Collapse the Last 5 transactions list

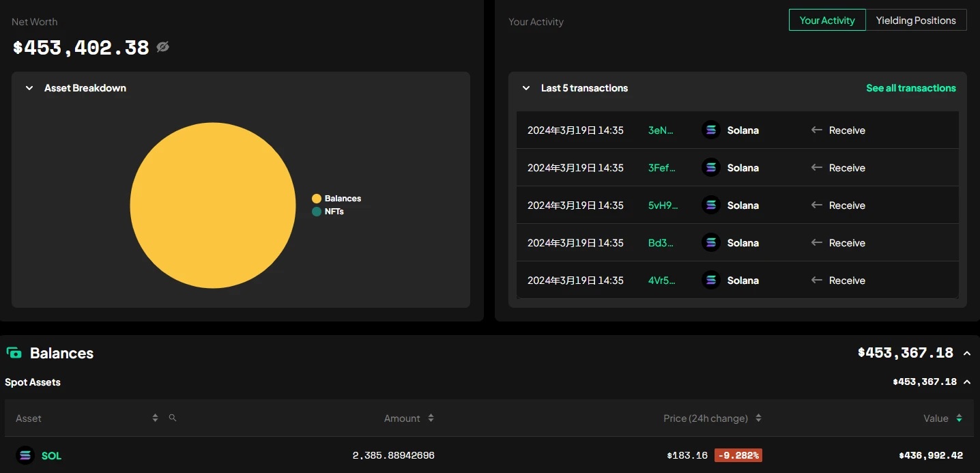point(526,88)
